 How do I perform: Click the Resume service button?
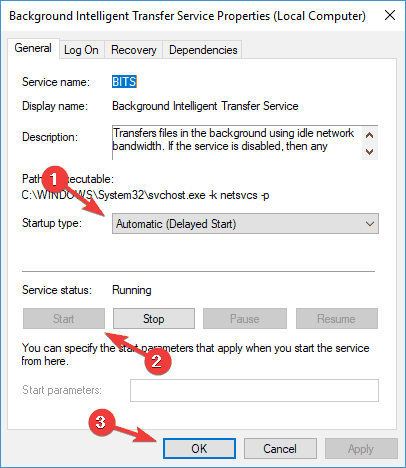(337, 319)
